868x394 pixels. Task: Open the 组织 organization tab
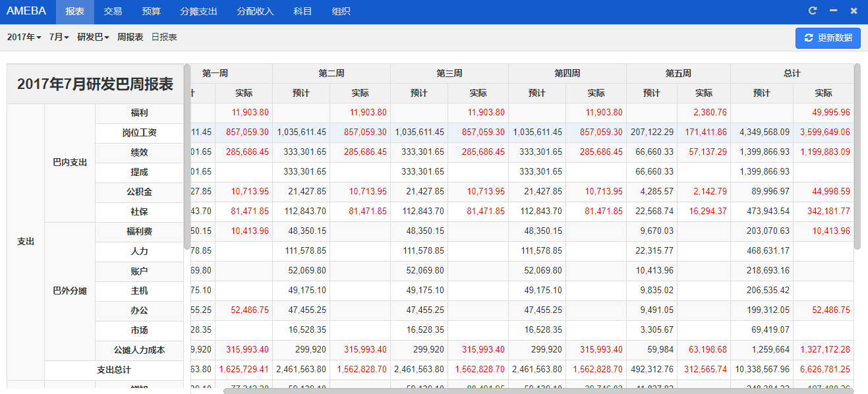[341, 12]
